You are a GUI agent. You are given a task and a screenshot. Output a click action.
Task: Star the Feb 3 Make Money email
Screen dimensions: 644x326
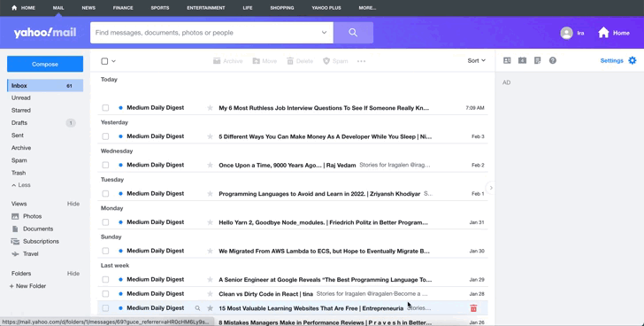[x=210, y=136]
